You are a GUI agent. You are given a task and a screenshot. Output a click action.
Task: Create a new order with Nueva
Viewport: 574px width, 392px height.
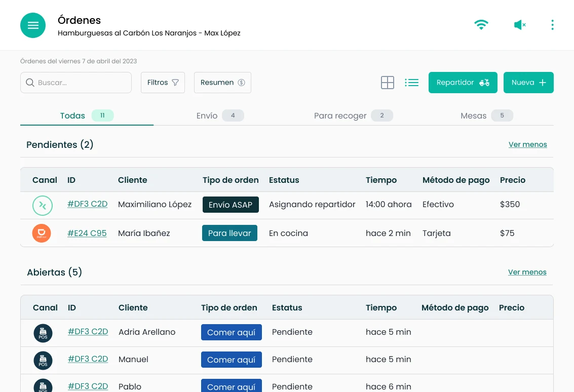click(528, 83)
